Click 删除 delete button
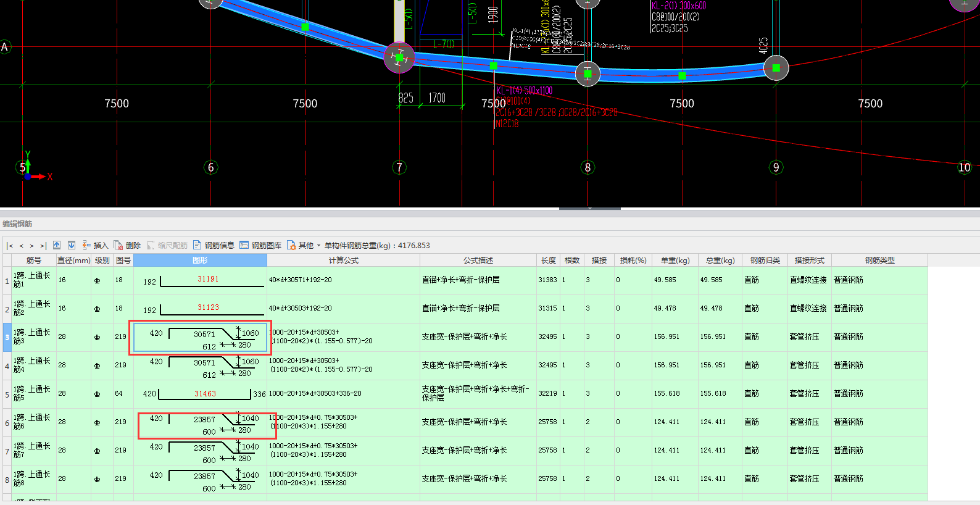This screenshot has width=980, height=505. tap(127, 245)
